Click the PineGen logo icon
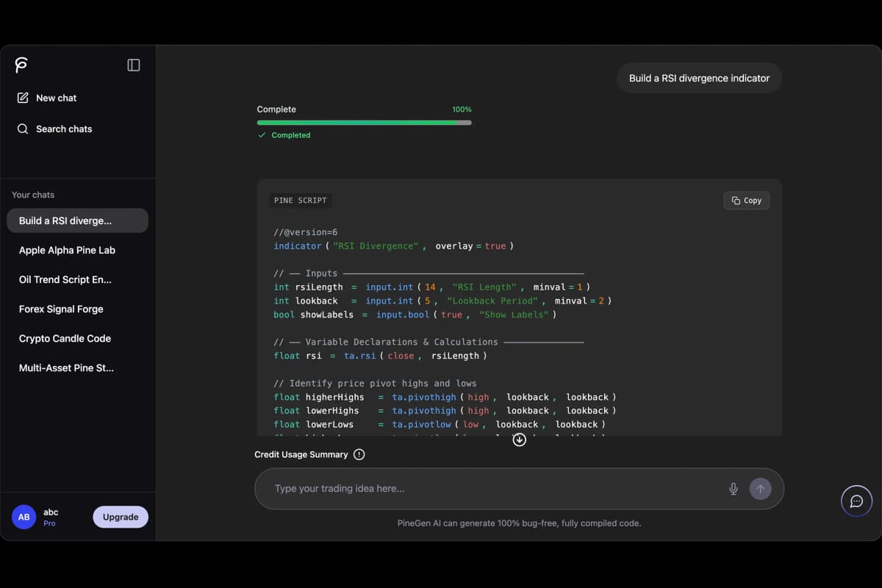The width and height of the screenshot is (882, 588). pyautogui.click(x=21, y=65)
